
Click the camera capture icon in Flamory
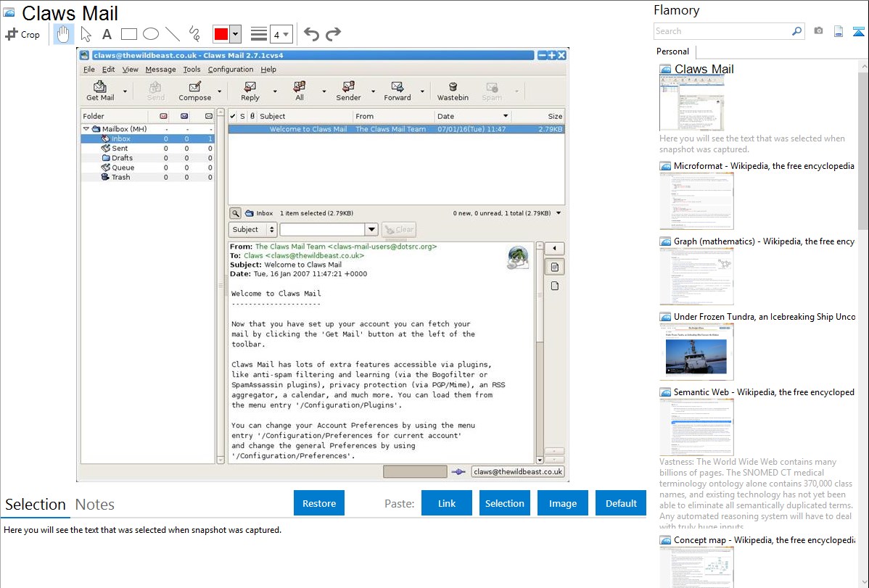click(x=818, y=31)
